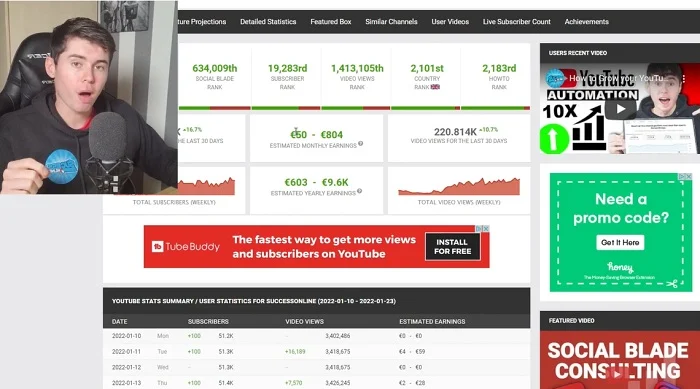This screenshot has width=700, height=389.
Task: Select the 2022-01-11 row date
Action: (x=126, y=351)
